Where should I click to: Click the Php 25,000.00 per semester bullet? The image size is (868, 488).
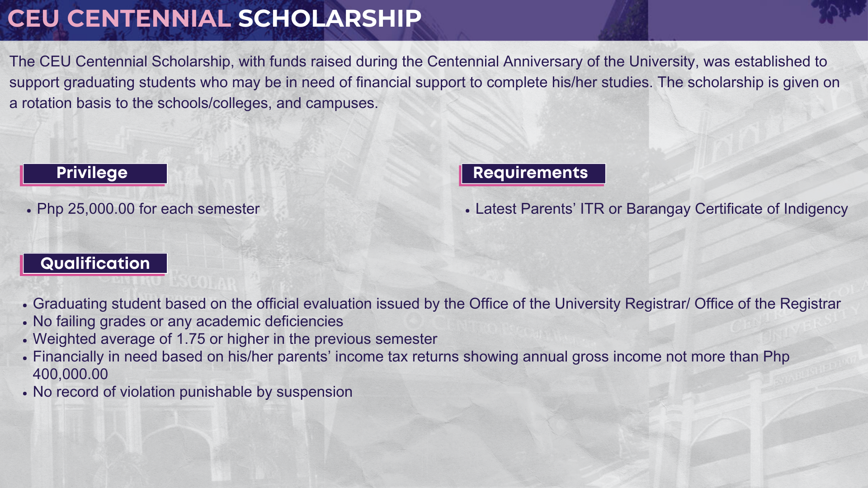tap(148, 209)
